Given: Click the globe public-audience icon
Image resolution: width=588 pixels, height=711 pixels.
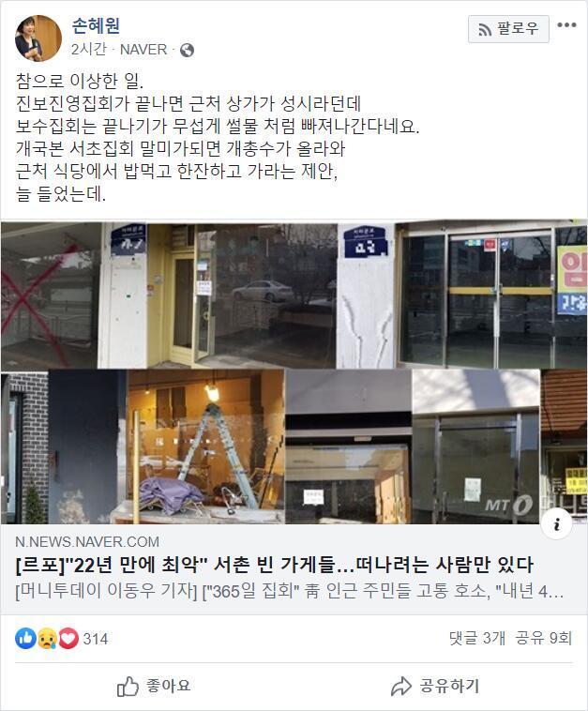Looking at the screenshot, I should [x=187, y=50].
